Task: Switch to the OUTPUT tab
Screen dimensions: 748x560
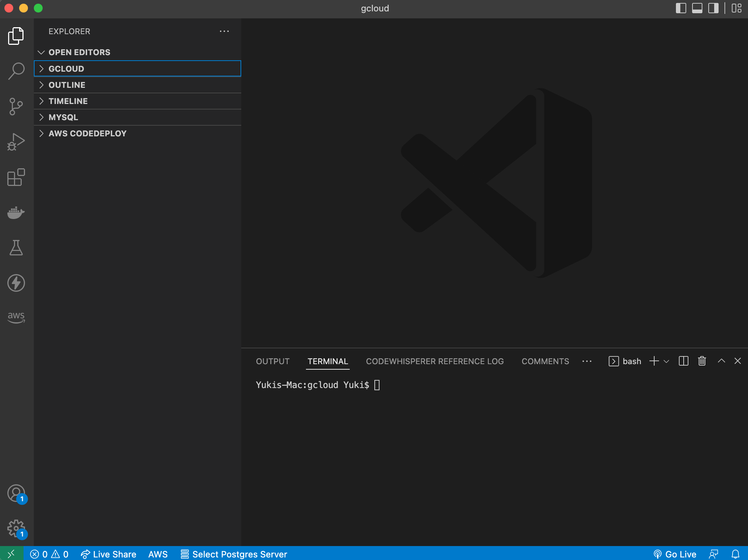Action: pyautogui.click(x=273, y=361)
